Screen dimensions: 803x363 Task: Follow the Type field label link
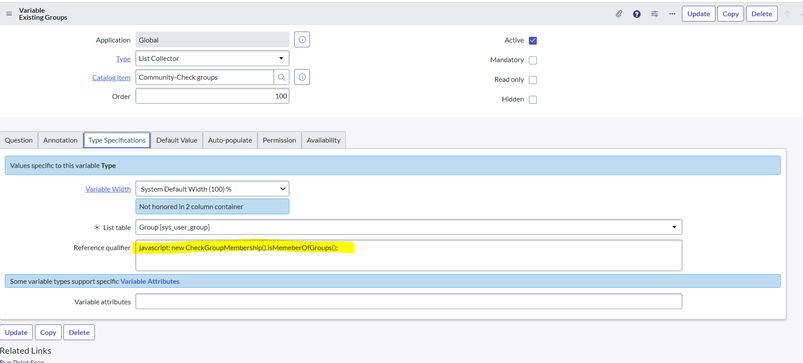coord(123,59)
